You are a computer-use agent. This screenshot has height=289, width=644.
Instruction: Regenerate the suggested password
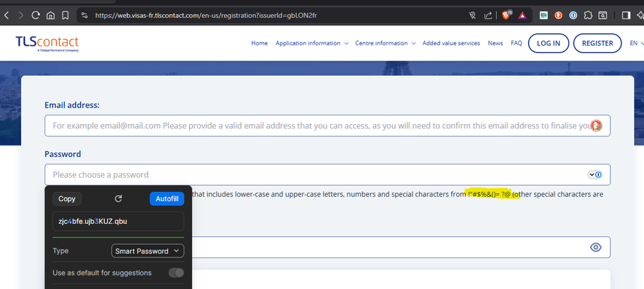(x=118, y=199)
